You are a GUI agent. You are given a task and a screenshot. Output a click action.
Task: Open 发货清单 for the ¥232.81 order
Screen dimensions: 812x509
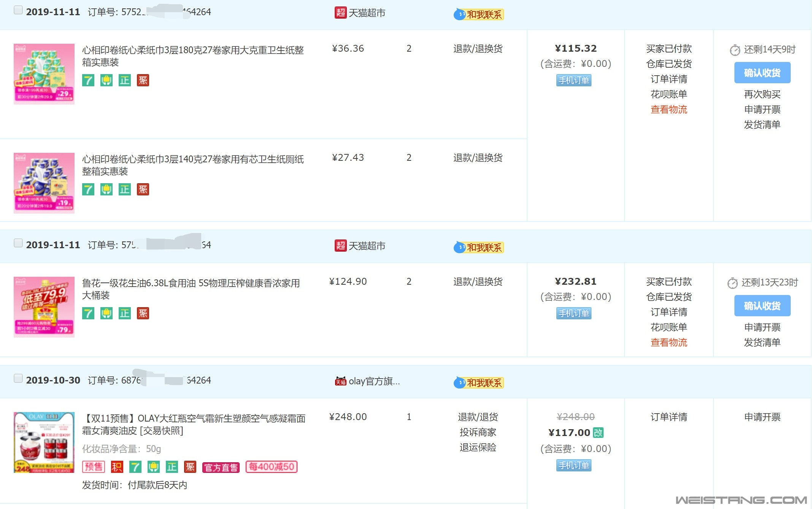[763, 343]
